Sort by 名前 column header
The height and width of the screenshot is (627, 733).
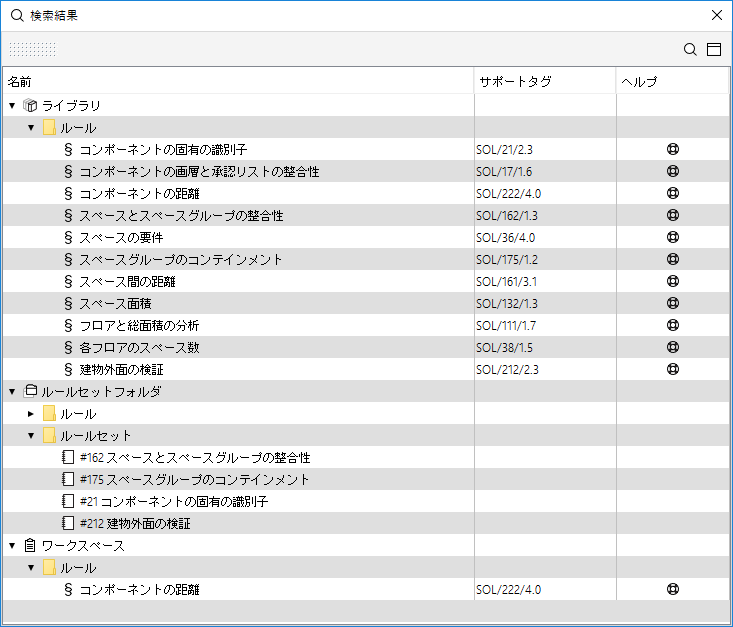238,81
